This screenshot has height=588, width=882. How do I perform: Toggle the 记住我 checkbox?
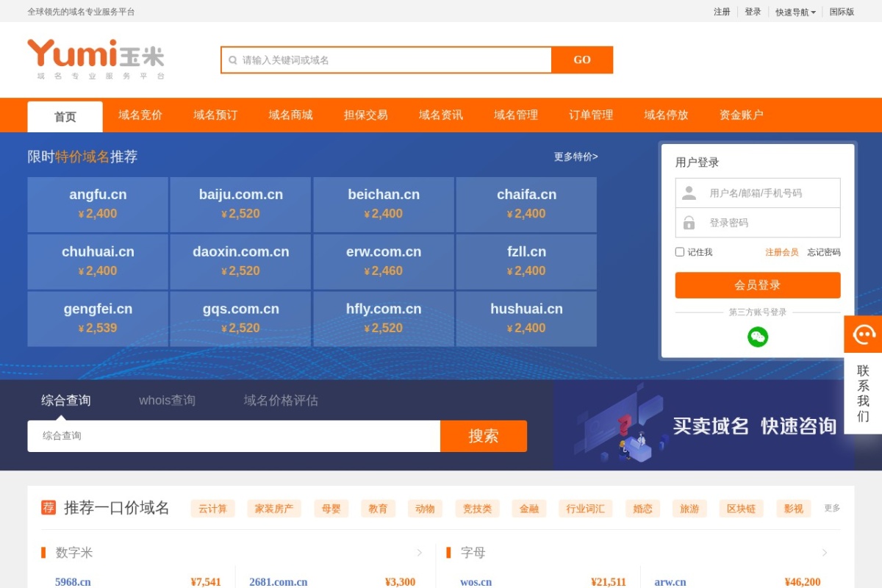click(x=680, y=252)
